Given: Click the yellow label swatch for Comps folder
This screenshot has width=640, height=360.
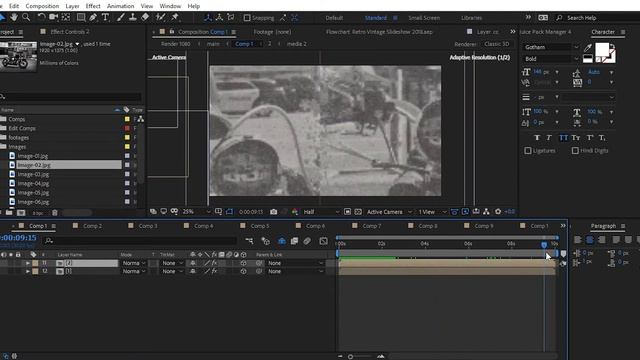Looking at the screenshot, I should [127, 119].
